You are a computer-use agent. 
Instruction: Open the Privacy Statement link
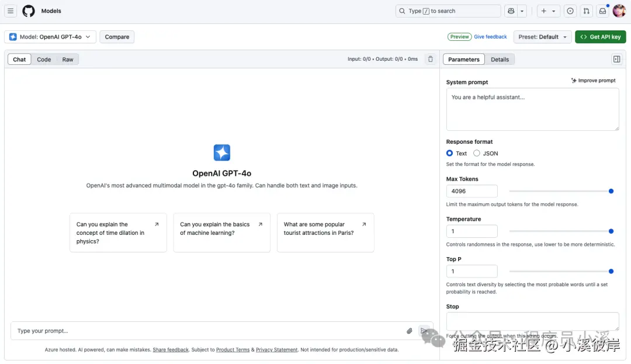coord(277,349)
